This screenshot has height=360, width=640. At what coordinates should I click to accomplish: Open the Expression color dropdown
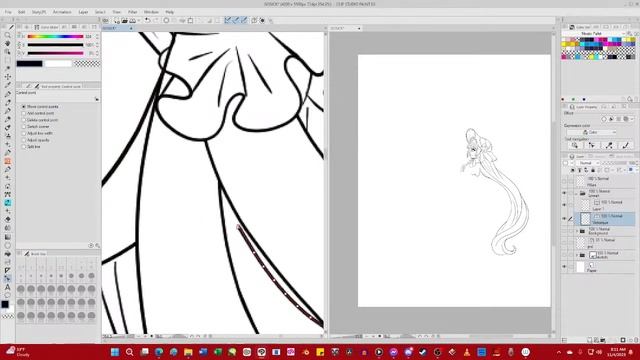591,132
